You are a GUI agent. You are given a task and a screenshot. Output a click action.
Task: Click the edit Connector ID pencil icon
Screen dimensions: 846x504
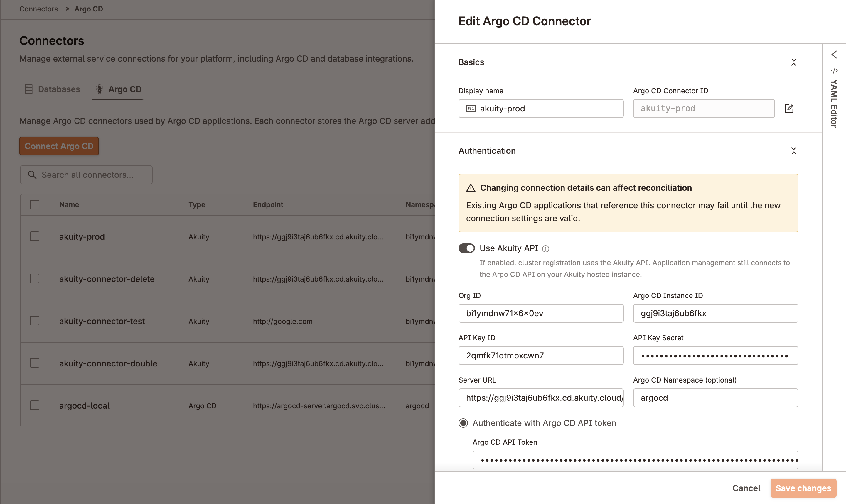pos(788,108)
